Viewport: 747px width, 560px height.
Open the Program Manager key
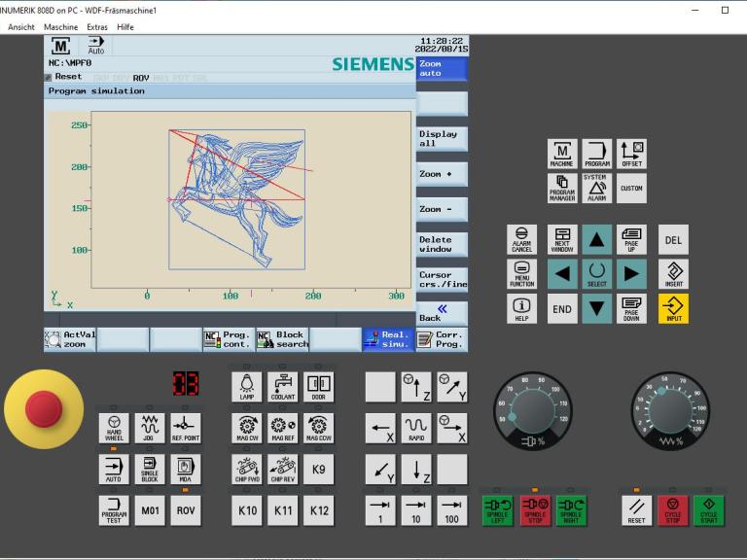tap(562, 188)
